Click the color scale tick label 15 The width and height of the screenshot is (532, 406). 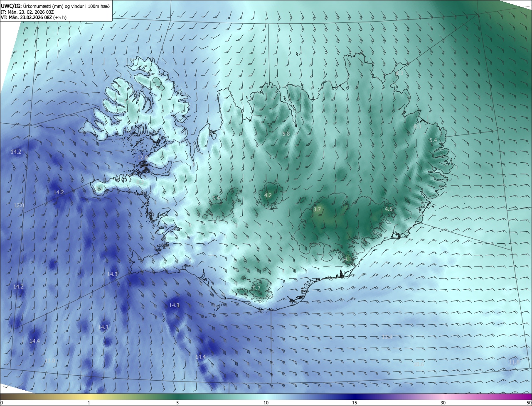pos(355,403)
